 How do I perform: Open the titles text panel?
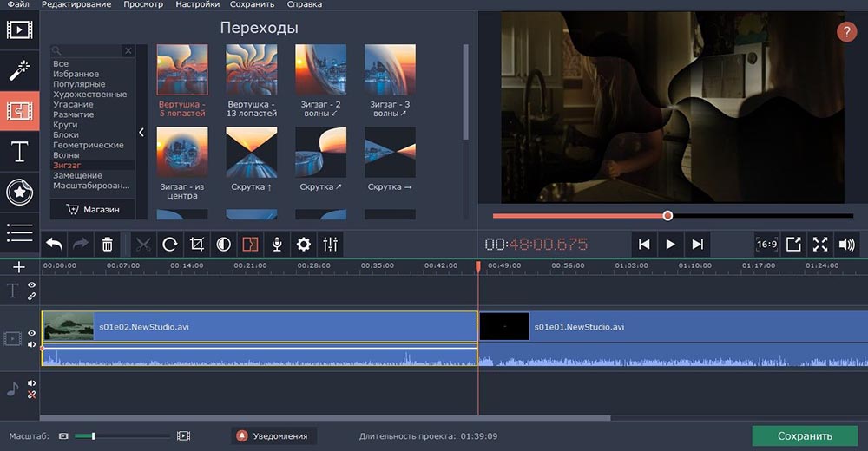(19, 153)
